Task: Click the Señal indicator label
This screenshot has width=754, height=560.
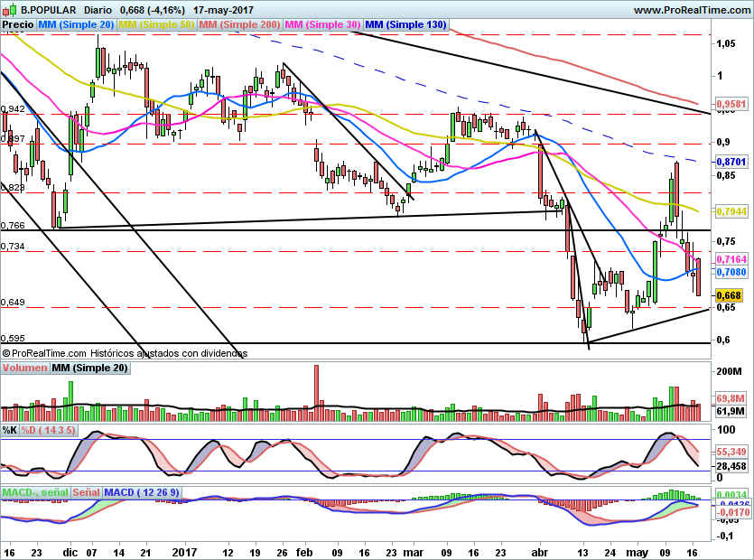Action: click(87, 492)
